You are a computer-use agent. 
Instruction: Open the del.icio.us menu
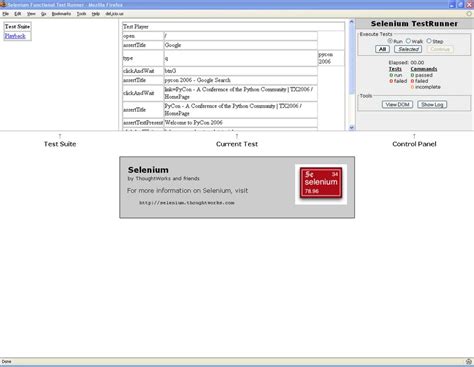tap(114, 14)
